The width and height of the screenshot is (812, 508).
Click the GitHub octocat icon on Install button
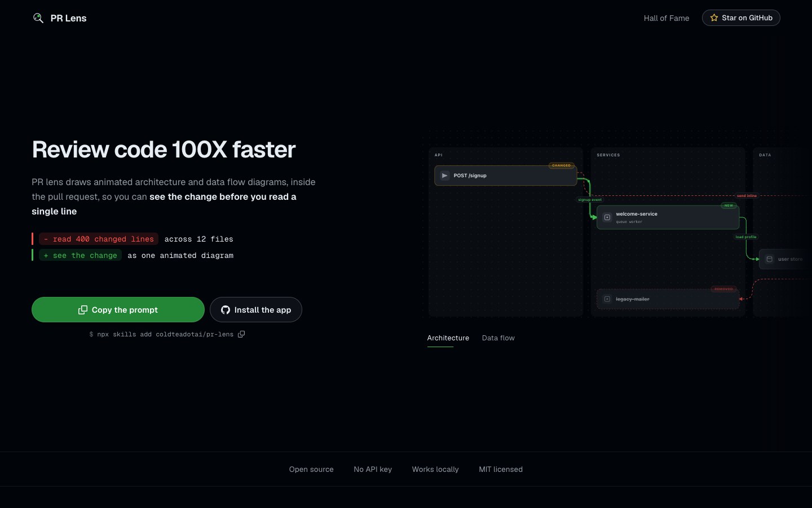pyautogui.click(x=226, y=310)
